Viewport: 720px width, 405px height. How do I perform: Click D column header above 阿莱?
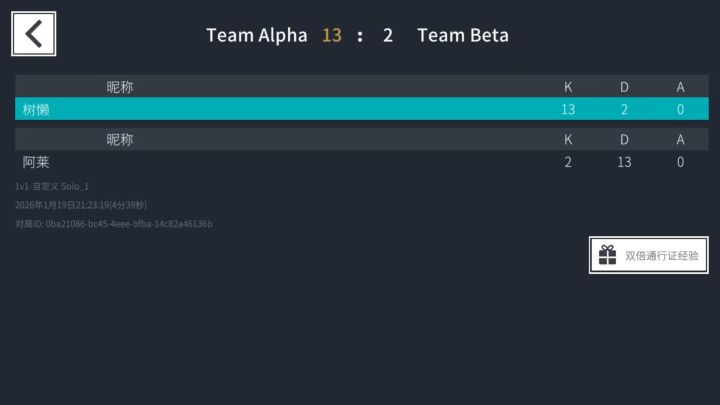[x=624, y=139]
